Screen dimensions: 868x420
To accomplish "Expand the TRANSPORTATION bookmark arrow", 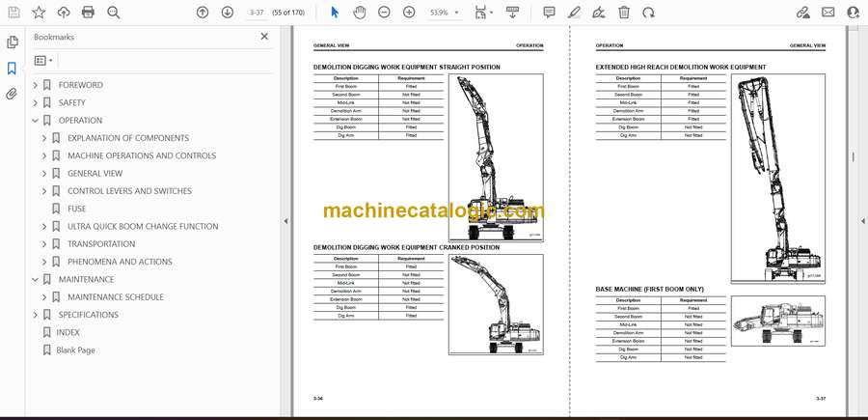I will point(44,244).
